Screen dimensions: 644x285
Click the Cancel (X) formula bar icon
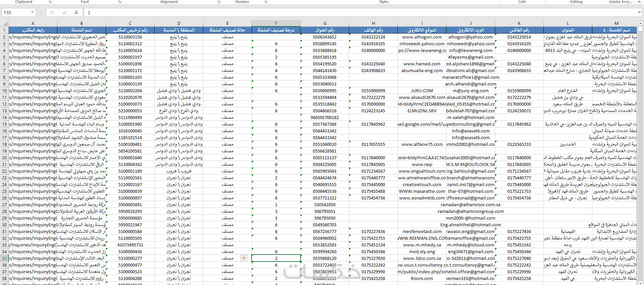(x=52, y=12)
